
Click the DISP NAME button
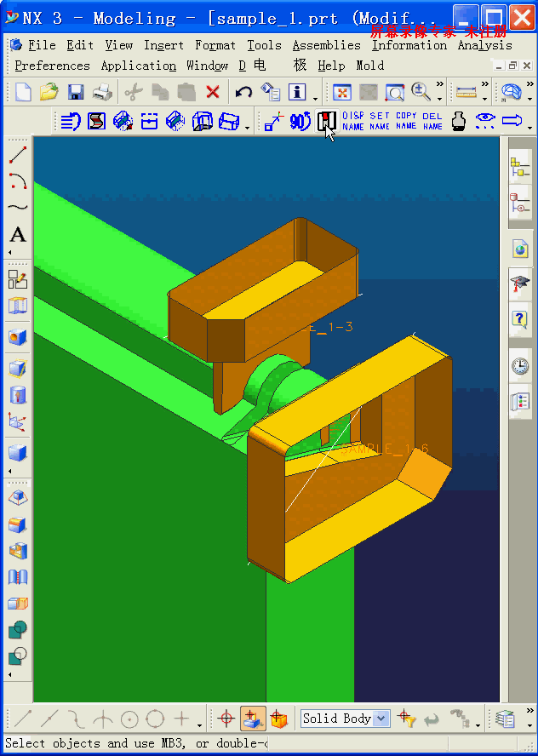click(x=353, y=121)
